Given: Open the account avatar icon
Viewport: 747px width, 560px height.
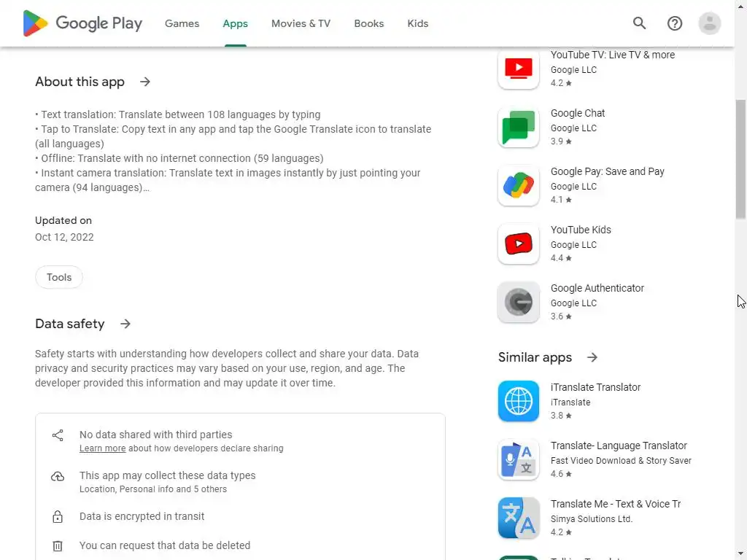Looking at the screenshot, I should [709, 23].
